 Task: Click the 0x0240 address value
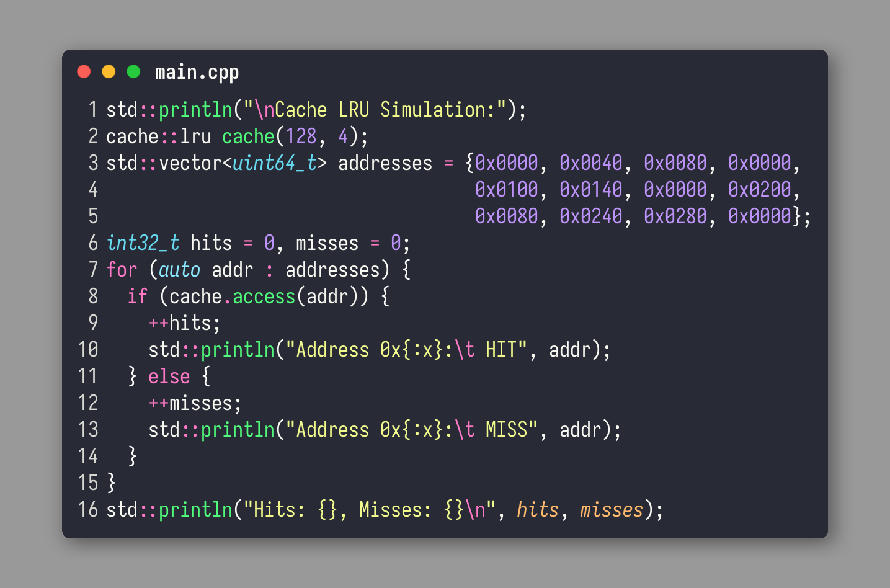[x=590, y=216]
